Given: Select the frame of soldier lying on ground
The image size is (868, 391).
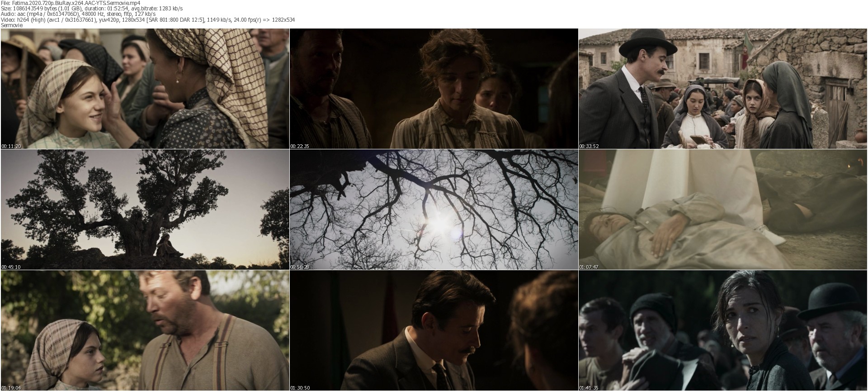Looking at the screenshot, I should tap(723, 210).
